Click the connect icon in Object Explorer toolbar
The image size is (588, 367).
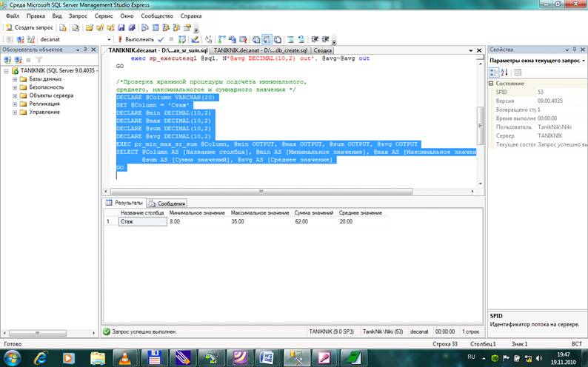tap(7, 60)
